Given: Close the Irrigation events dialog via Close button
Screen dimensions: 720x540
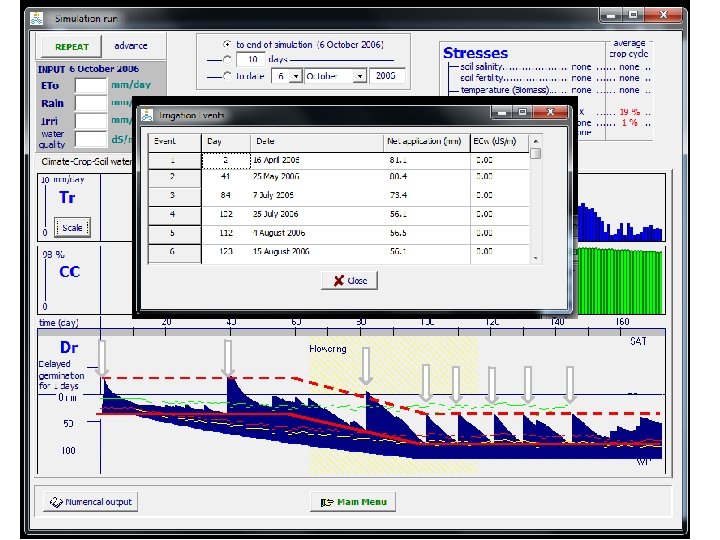Looking at the screenshot, I should [x=349, y=281].
